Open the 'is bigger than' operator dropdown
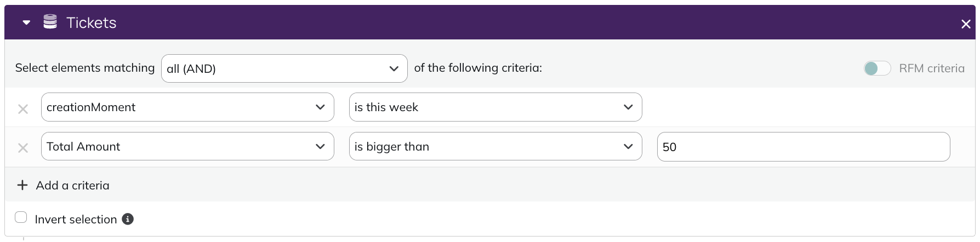Screen dimensions: 980x242 coord(495,147)
